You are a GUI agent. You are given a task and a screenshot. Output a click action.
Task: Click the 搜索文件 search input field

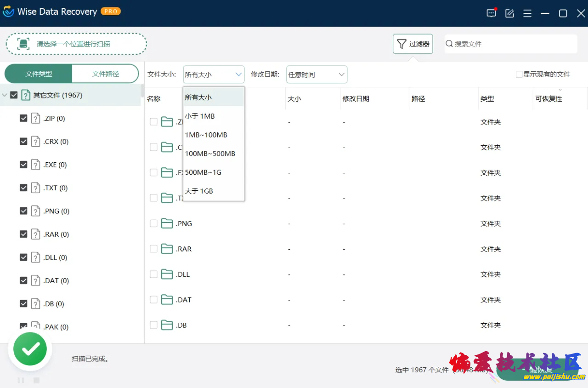pos(512,44)
